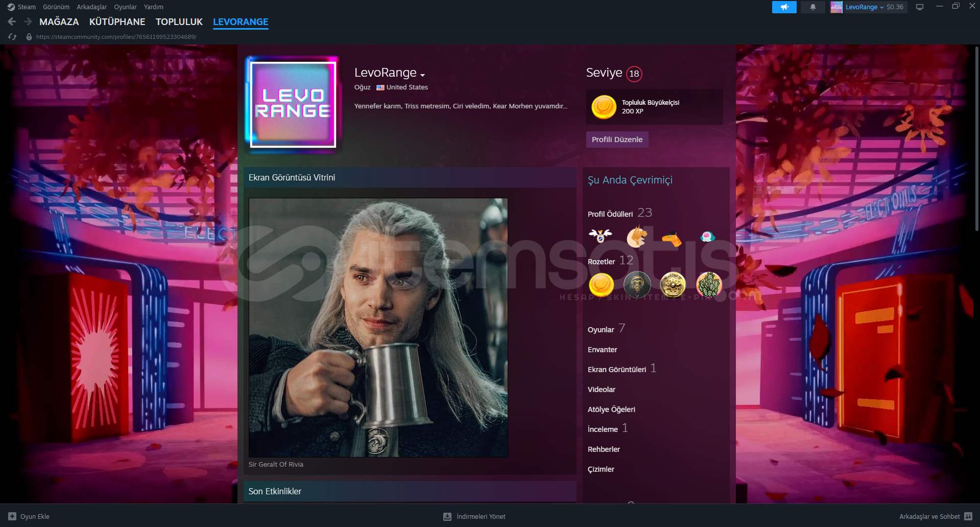Click the page vertical scrollbar

[976, 138]
